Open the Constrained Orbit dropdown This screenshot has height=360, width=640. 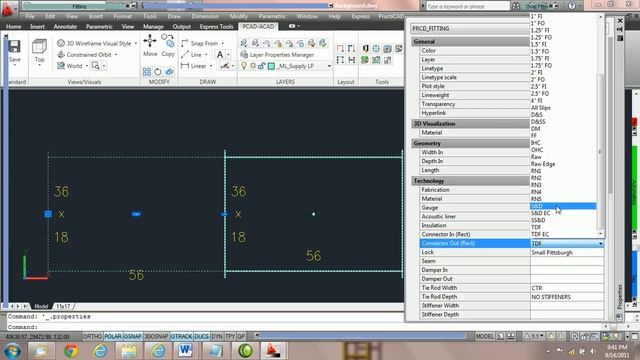click(x=116, y=55)
